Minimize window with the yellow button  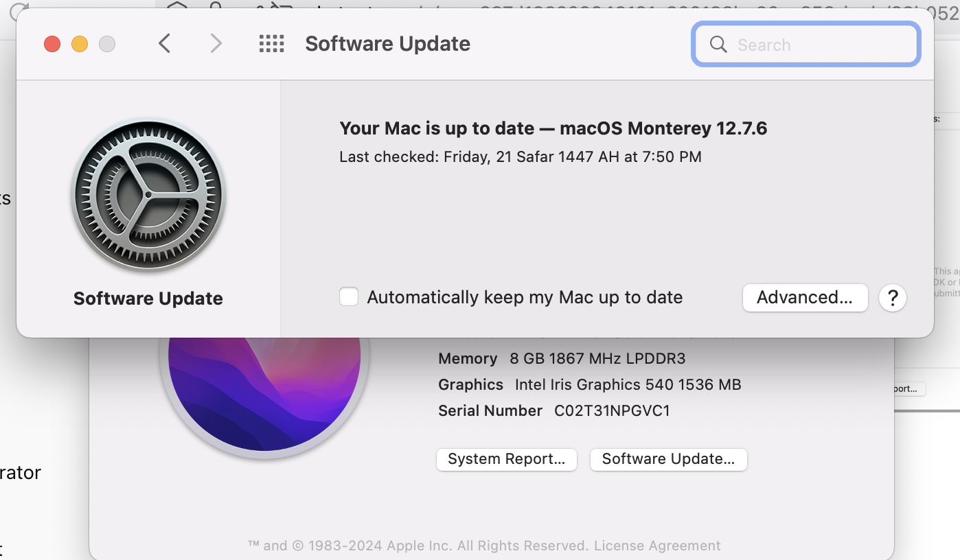coord(80,45)
